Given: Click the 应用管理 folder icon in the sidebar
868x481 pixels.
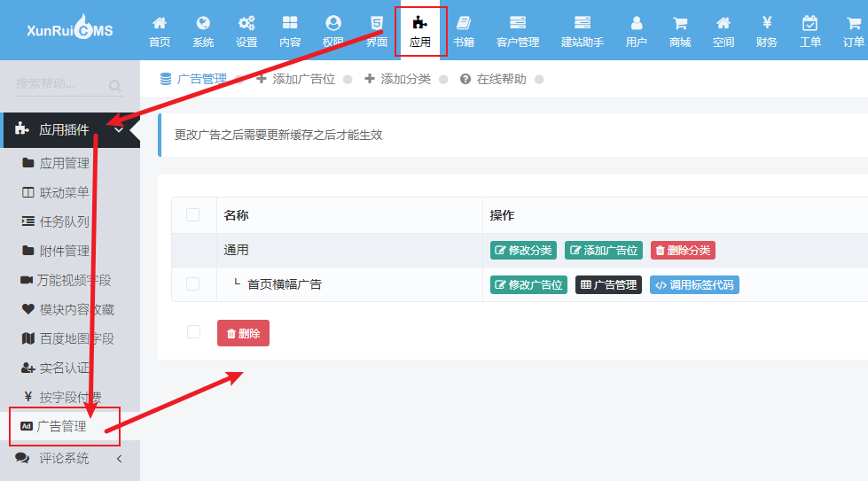Looking at the screenshot, I should [x=28, y=162].
